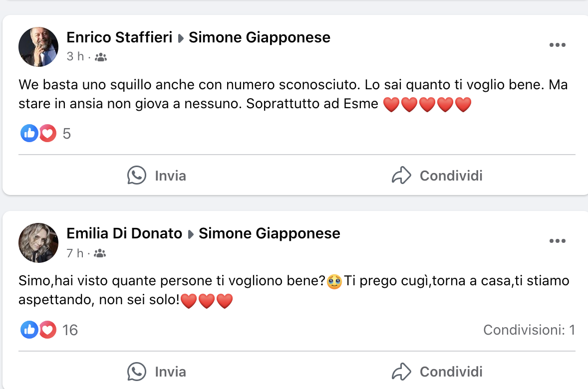Click audience friends icon on Enrico's post
The image size is (588, 389).
click(100, 57)
